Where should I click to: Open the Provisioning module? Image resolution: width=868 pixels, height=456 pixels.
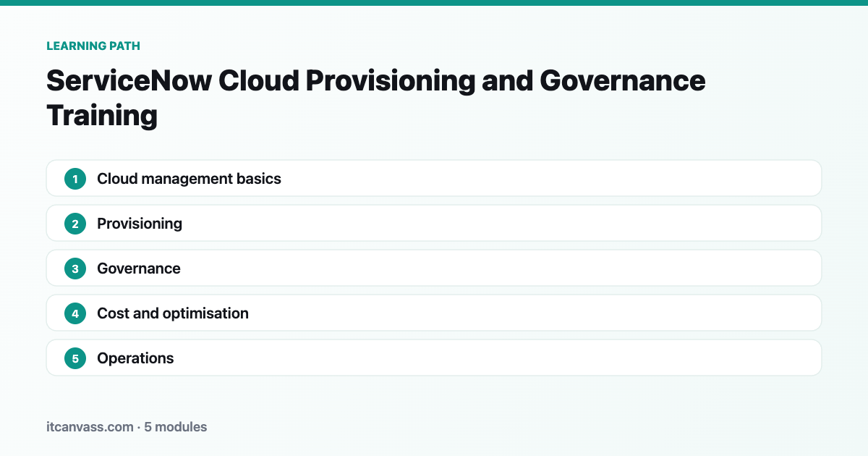point(434,223)
